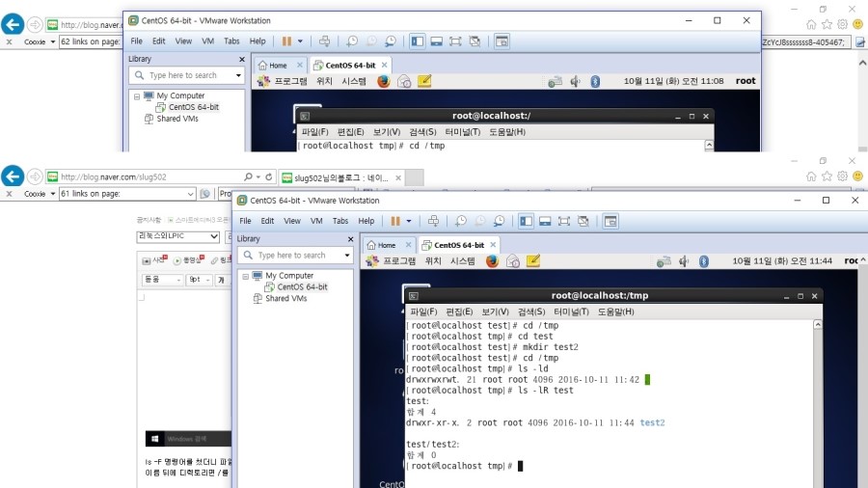The height and width of the screenshot is (488, 868).
Task: Open the 리눅스와LPIC category dropdown
Action: pyautogui.click(x=178, y=236)
